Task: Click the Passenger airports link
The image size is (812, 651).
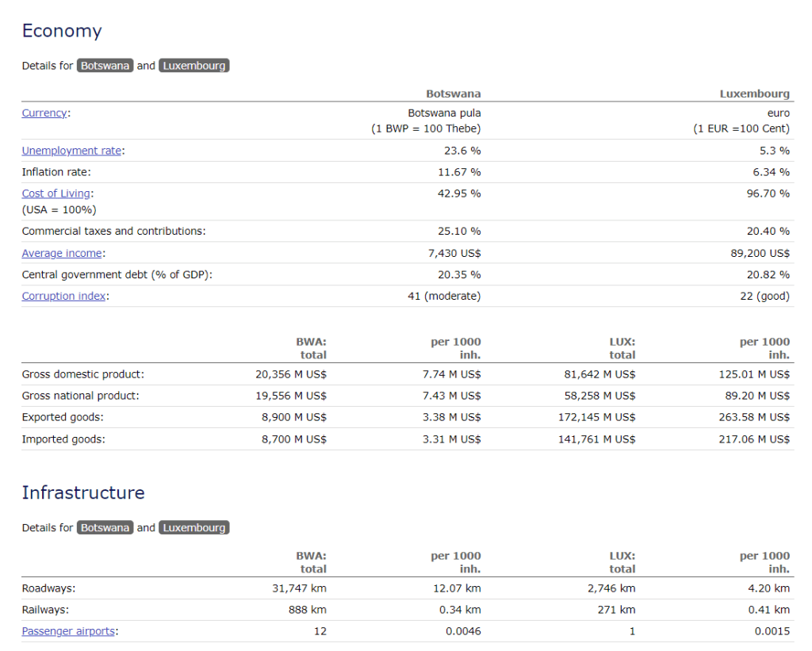Action: 68,631
